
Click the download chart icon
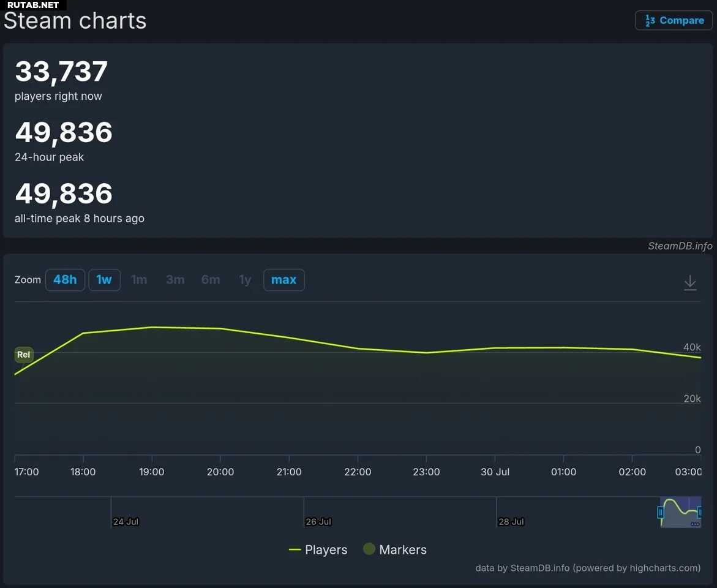coord(690,283)
